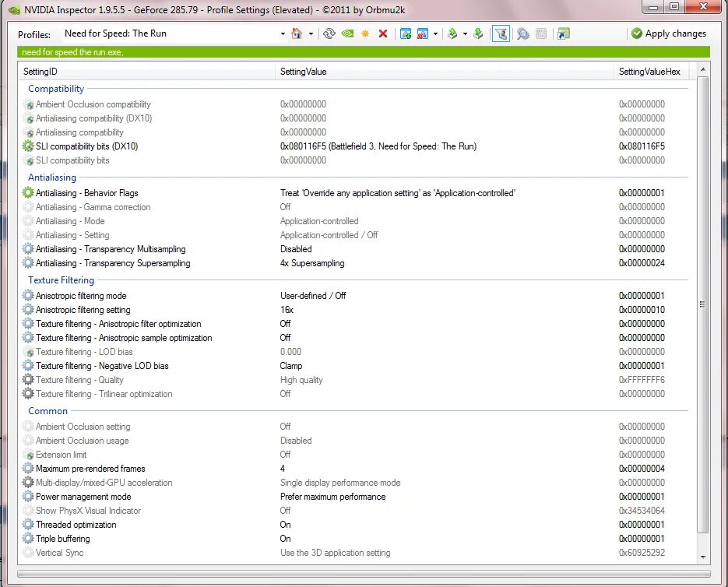Viewport: 728px width, 587px height.
Task: Click the SettingID column header
Action: [x=146, y=72]
